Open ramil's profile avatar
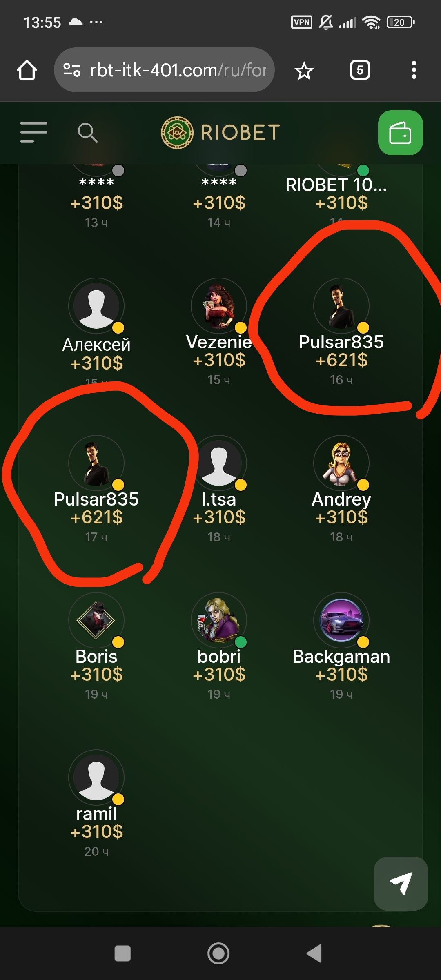This screenshot has width=441, height=980. (96, 777)
